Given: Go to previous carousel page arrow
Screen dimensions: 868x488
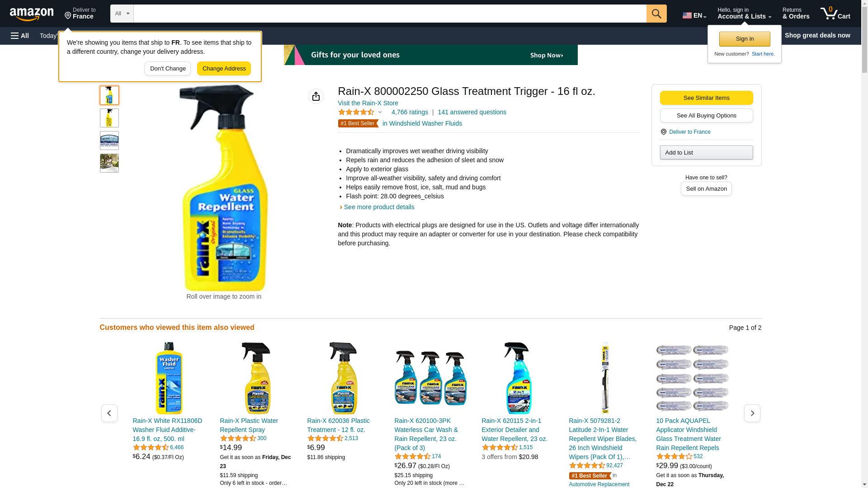Looking at the screenshot, I should (x=109, y=413).
